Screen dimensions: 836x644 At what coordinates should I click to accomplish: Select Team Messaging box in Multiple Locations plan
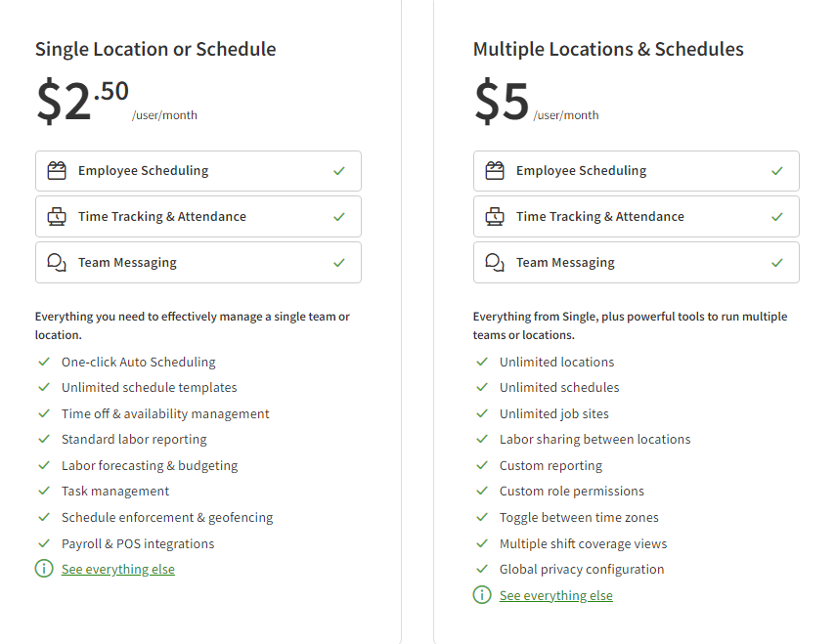point(637,263)
